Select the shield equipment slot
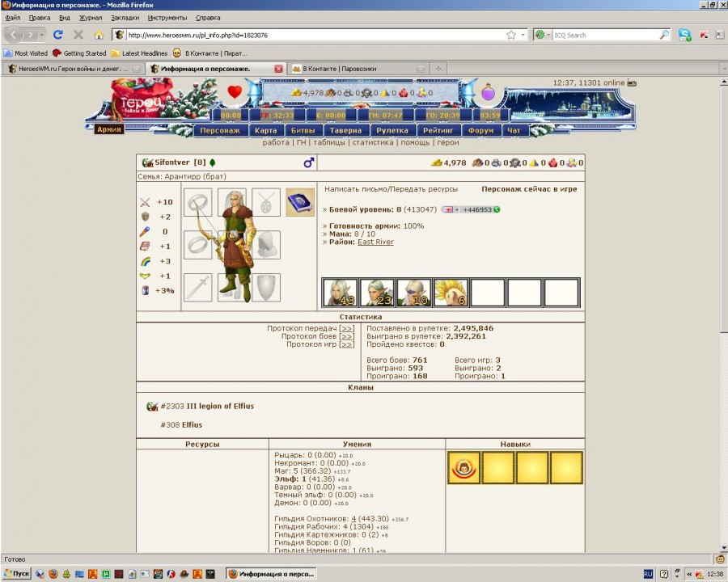Viewport: 728px width, 582px height. 266,287
